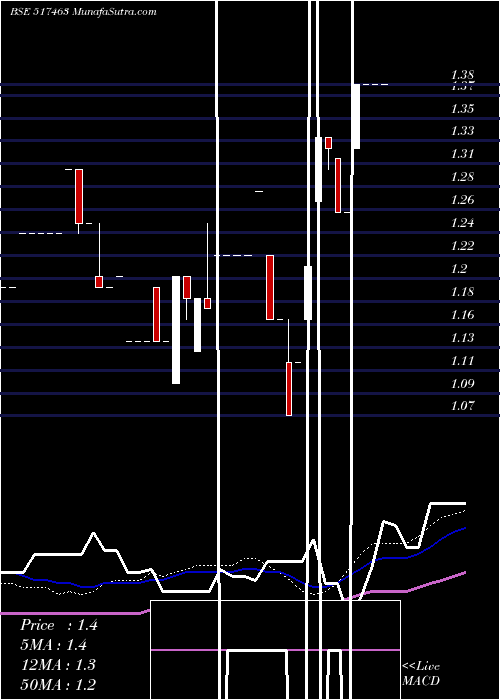Click the 5MA : 1.4 readout
This screenshot has width=500, height=700.
pos(53,645)
